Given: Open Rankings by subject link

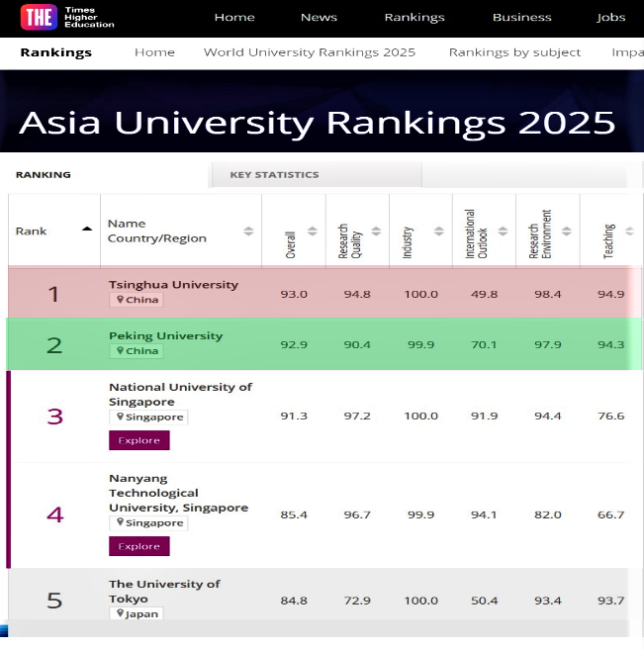Looking at the screenshot, I should coord(514,52).
